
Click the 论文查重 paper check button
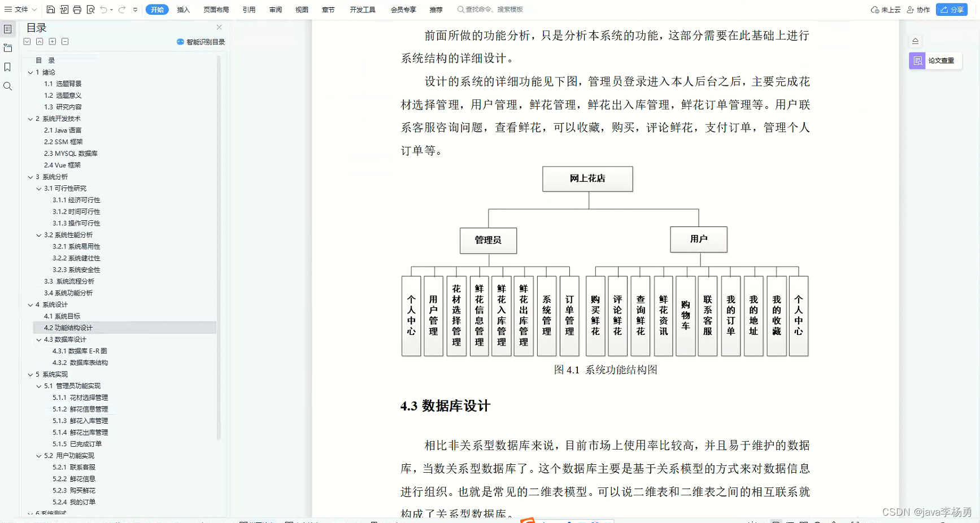click(935, 60)
